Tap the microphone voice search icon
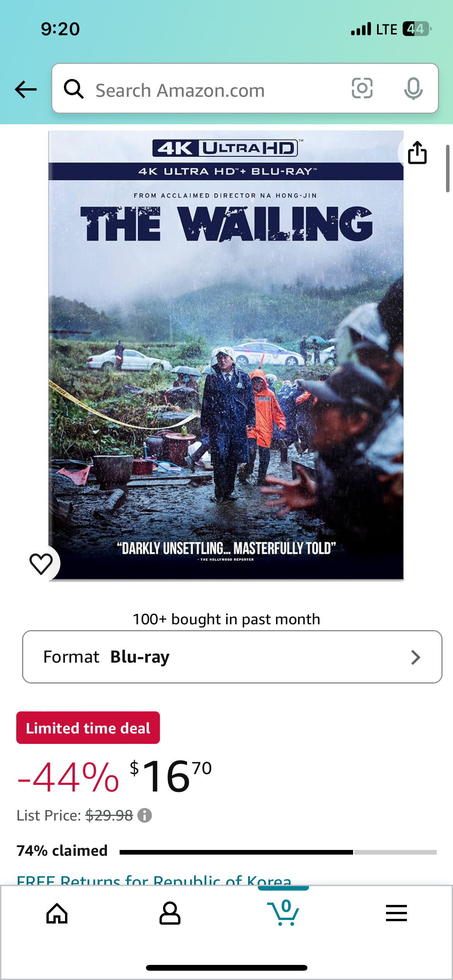 click(x=413, y=89)
